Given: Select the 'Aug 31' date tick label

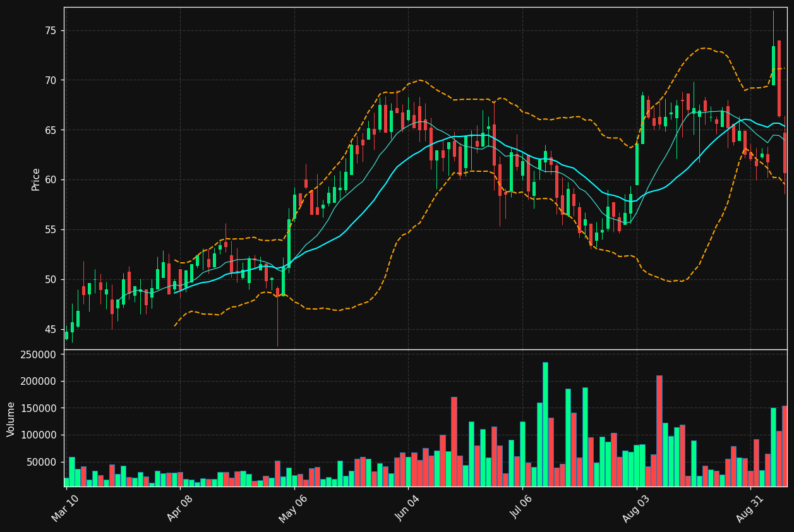Looking at the screenshot, I should point(750,508).
